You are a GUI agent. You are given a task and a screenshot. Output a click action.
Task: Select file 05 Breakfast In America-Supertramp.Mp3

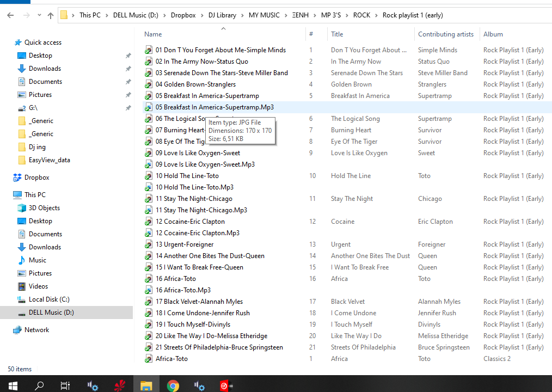coord(214,107)
